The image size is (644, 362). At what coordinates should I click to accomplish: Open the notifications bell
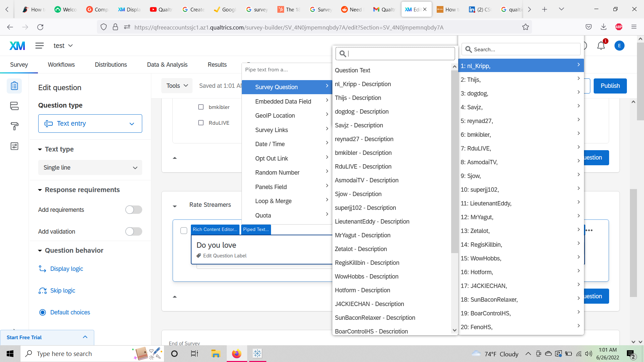pyautogui.click(x=601, y=46)
